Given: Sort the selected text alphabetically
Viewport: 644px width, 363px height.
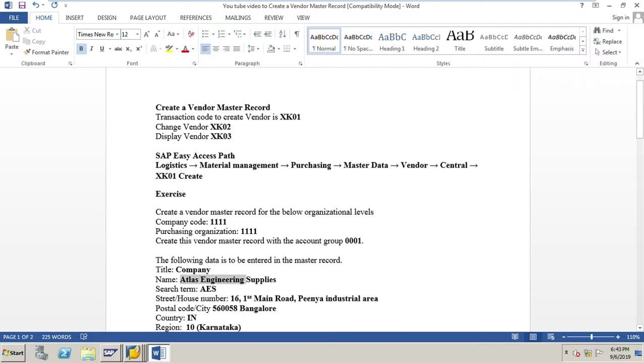Looking at the screenshot, I should 282,34.
